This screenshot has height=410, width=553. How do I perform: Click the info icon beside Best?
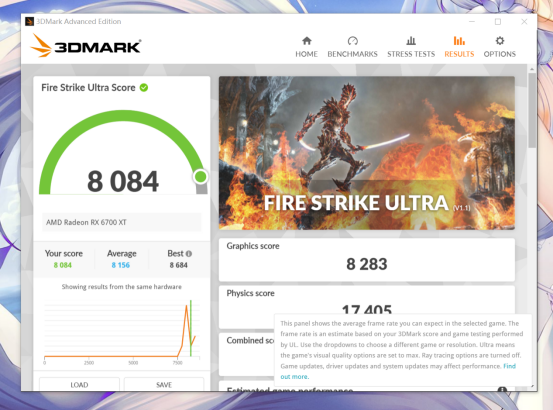[189, 253]
